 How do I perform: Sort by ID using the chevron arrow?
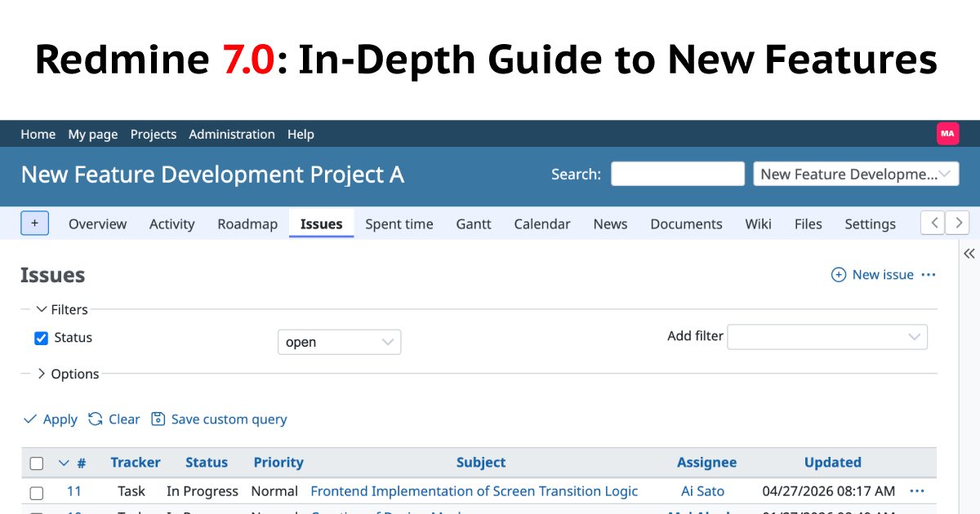[64, 463]
